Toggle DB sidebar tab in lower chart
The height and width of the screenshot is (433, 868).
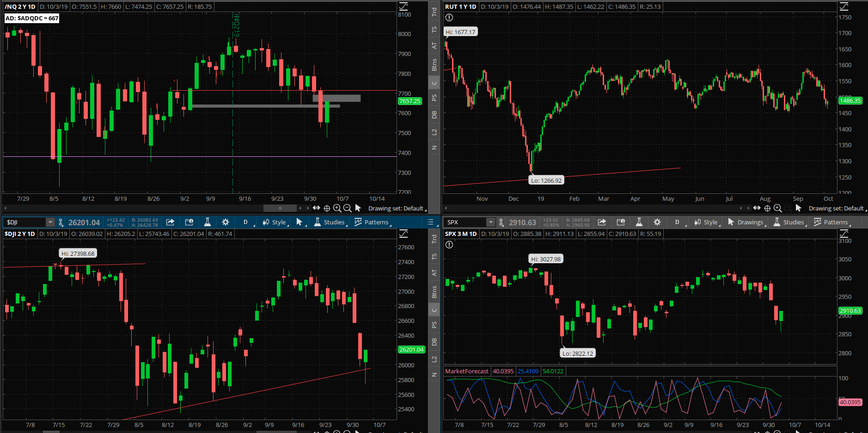coord(434,342)
